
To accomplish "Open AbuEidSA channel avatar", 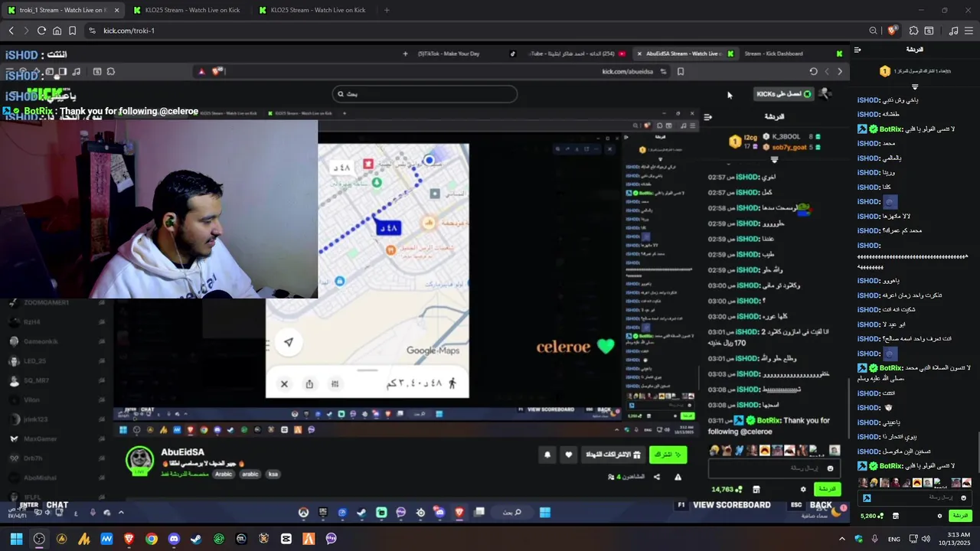I will pos(139,460).
